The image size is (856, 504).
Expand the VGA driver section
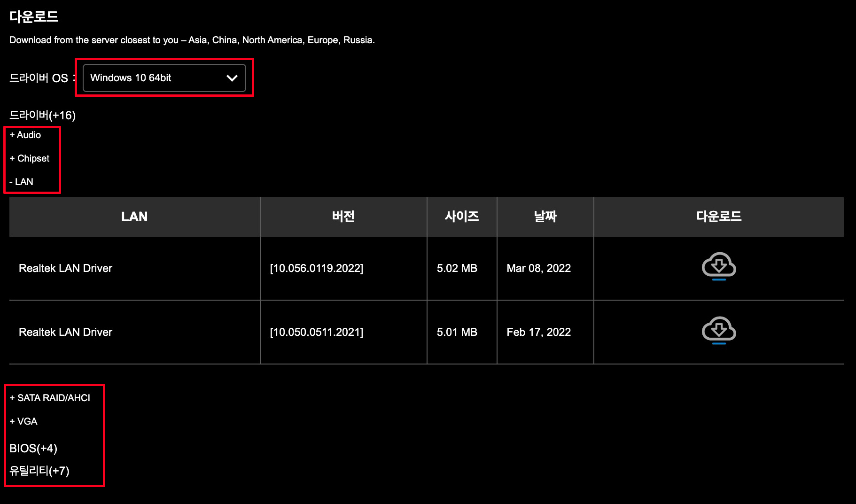[x=23, y=421]
